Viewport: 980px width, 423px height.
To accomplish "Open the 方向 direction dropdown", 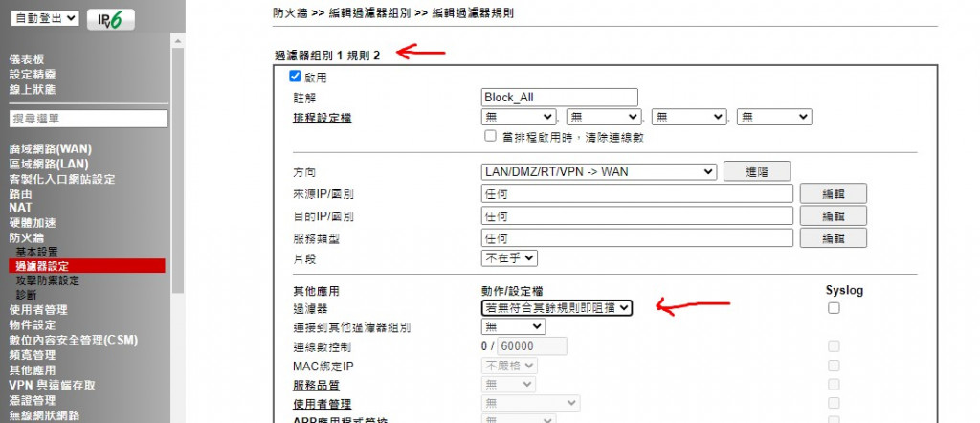I will [599, 171].
